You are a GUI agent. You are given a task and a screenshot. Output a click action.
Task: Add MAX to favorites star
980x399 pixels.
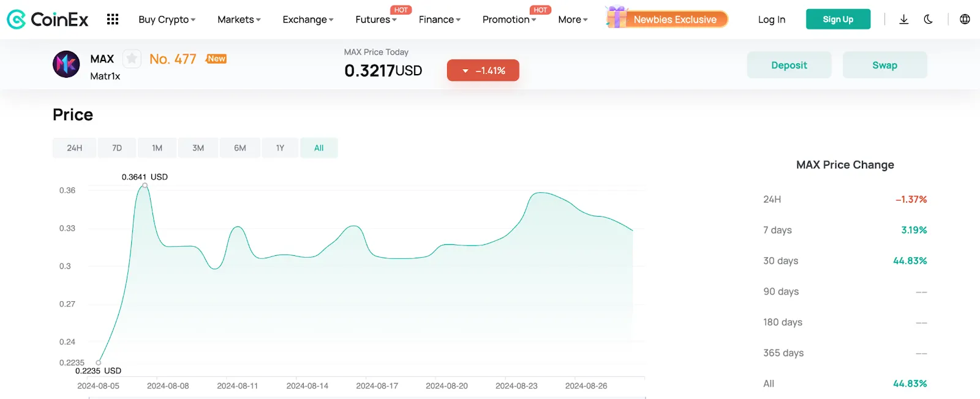point(132,59)
